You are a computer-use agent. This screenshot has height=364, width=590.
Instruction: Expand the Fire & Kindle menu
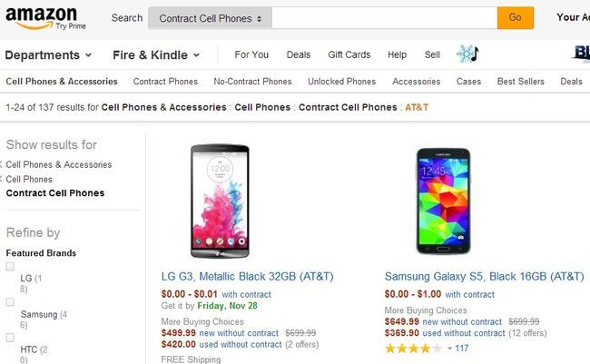tap(155, 55)
